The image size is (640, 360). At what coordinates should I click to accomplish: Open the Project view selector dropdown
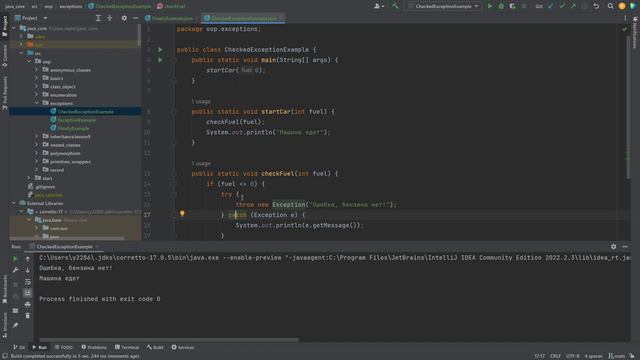click(x=31, y=18)
